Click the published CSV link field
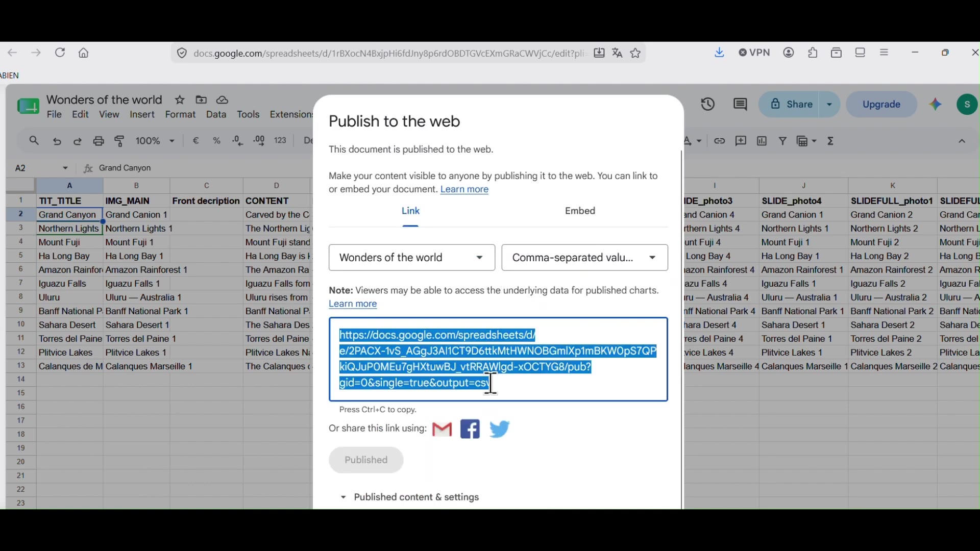The width and height of the screenshot is (980, 551). click(499, 360)
